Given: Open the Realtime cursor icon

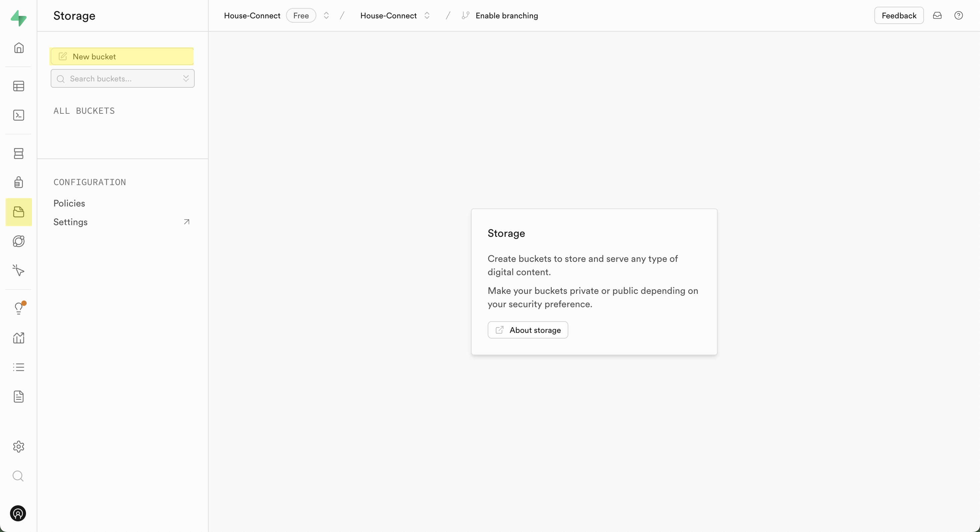Looking at the screenshot, I should pos(19,271).
